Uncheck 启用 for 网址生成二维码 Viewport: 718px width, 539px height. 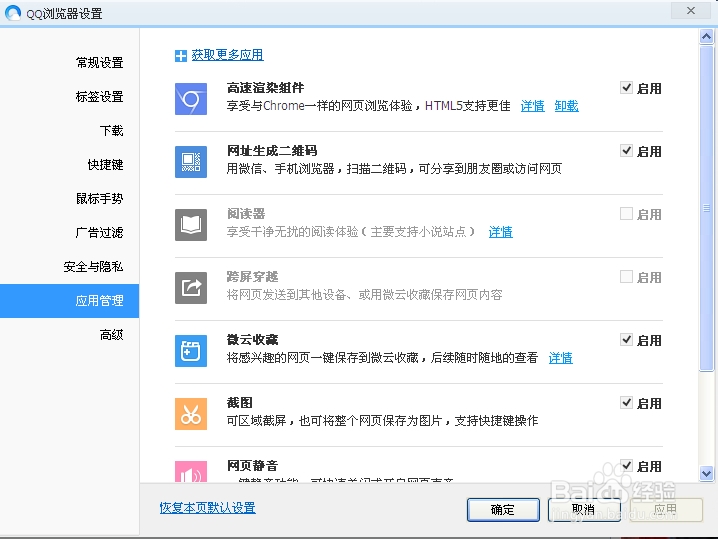pos(626,151)
